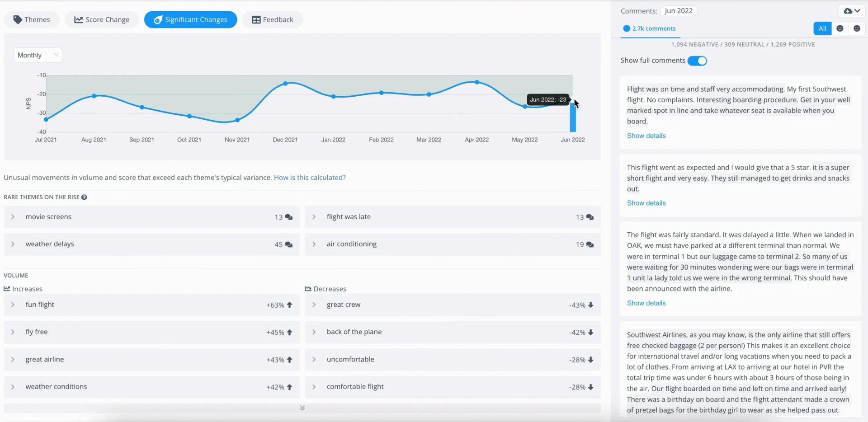Viewport: 868px width, 422px height.
Task: Click the +63% value for fun flight
Action: click(275, 305)
